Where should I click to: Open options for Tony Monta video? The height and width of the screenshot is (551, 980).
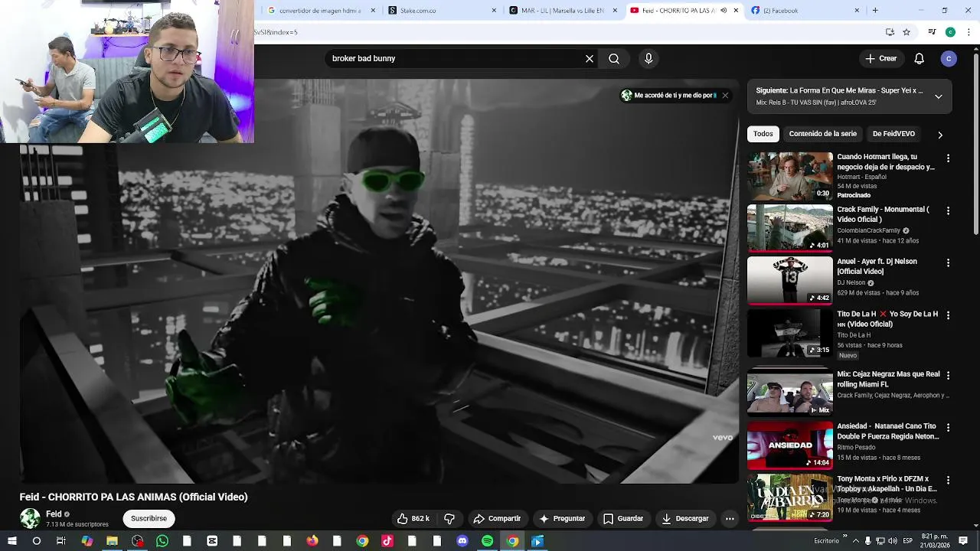[x=948, y=480]
